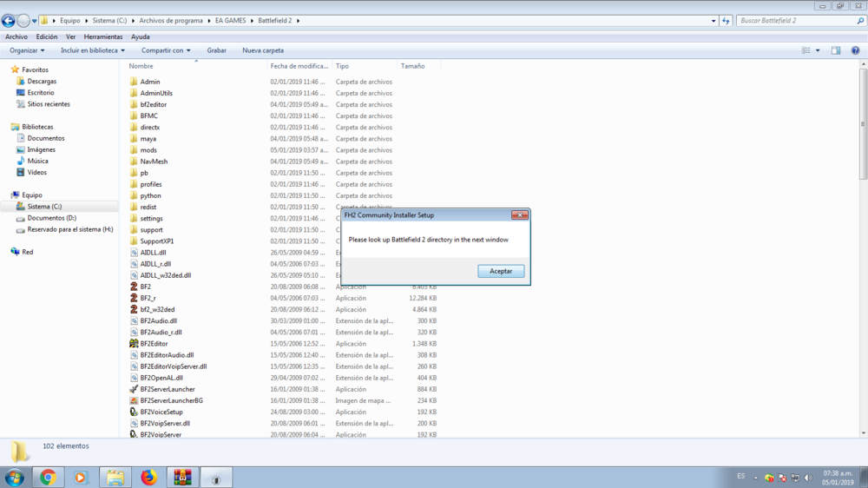Click the back navigation arrow
Viewport: 868px width, 488px height.
click(9, 21)
